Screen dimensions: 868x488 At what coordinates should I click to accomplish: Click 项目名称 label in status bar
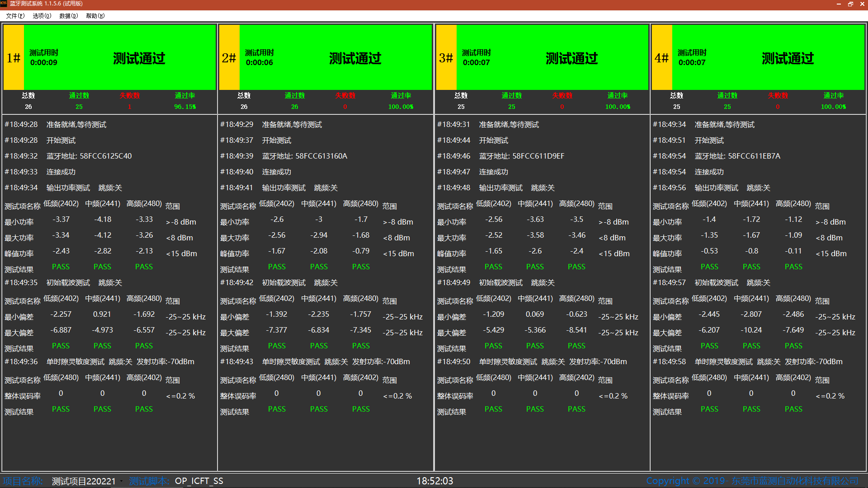click(x=23, y=481)
